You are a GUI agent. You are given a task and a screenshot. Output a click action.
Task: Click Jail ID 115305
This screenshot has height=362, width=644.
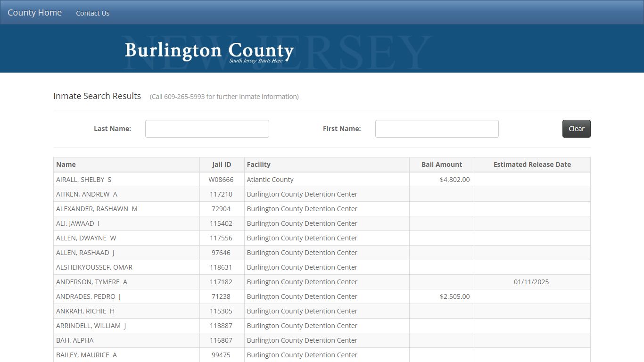tap(221, 311)
